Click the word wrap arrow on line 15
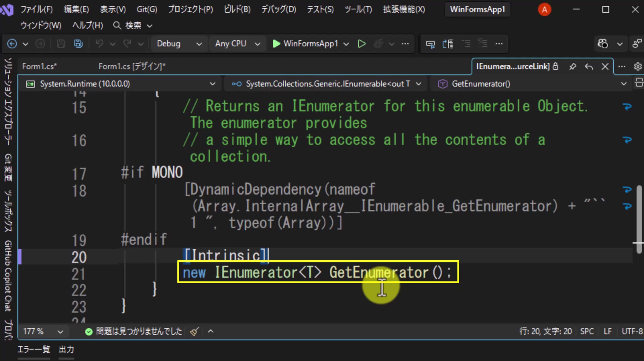The image size is (644, 361). point(627,107)
